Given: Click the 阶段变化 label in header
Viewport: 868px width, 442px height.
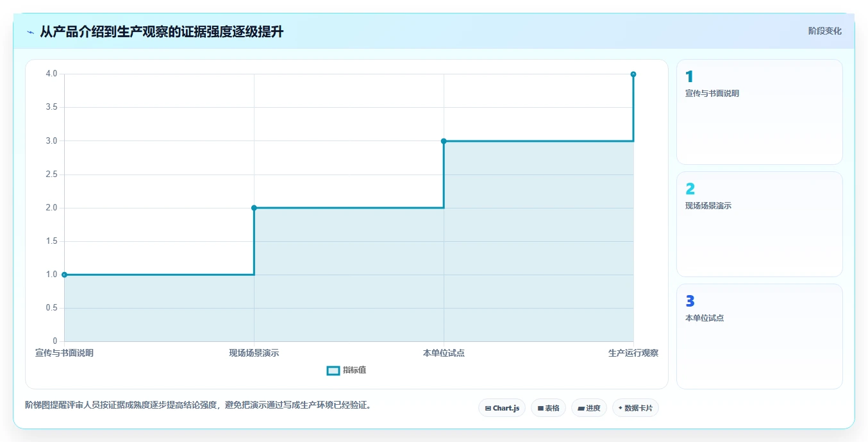Looking at the screenshot, I should pos(824,31).
